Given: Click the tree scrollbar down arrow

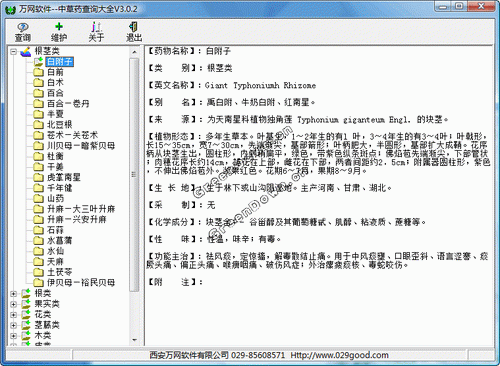Looking at the screenshot, I should 134,340.
